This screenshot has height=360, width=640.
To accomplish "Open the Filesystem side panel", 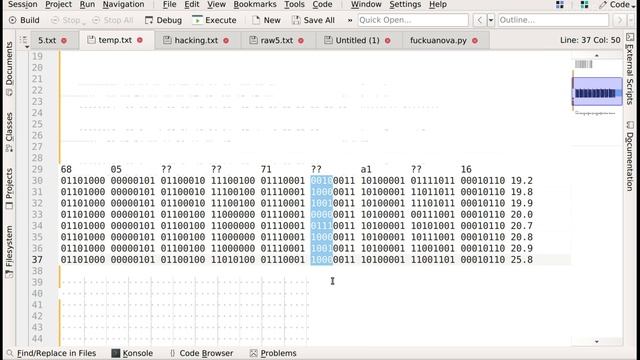I will (x=9, y=252).
